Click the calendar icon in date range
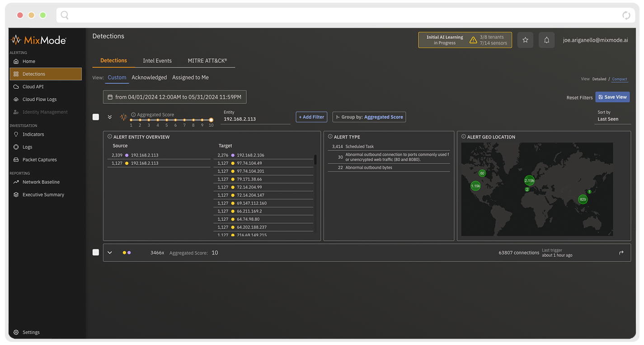 coord(110,97)
